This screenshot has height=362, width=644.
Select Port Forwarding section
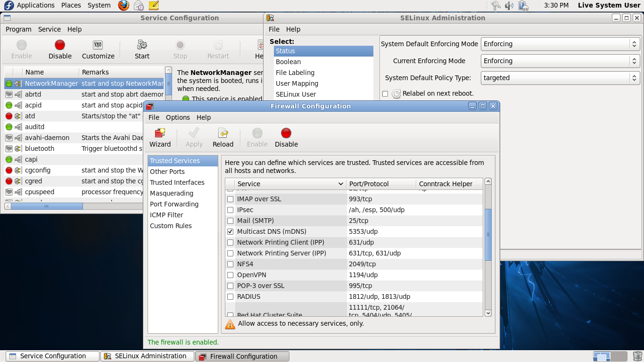pos(183,204)
